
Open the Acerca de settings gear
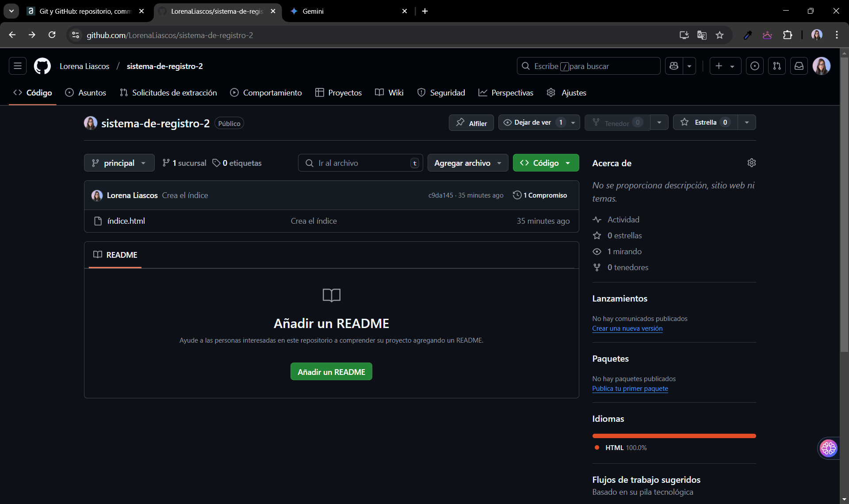751,163
